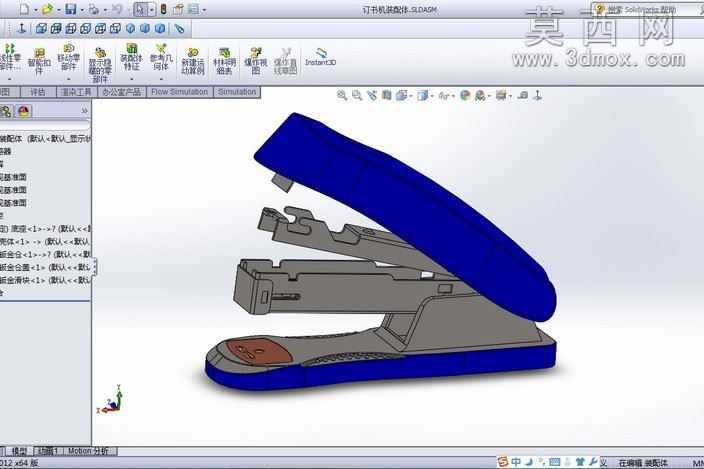
Task: Click the paperclip-like icon after blue spheres
Action: coord(179,29)
